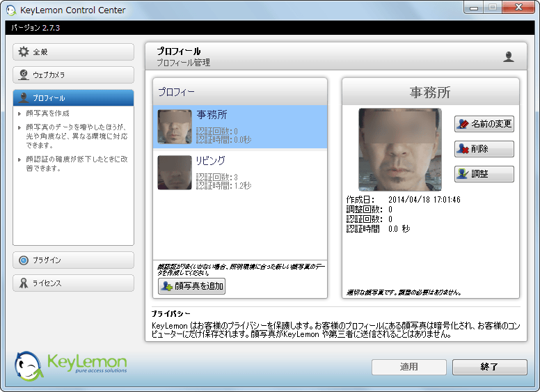Click the person icon in profile header

point(509,56)
